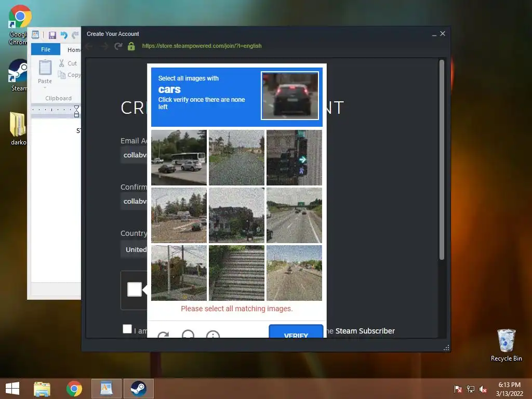Click the Paste clipboard icon in WordPad
The width and height of the screenshot is (532, 399).
45,68
